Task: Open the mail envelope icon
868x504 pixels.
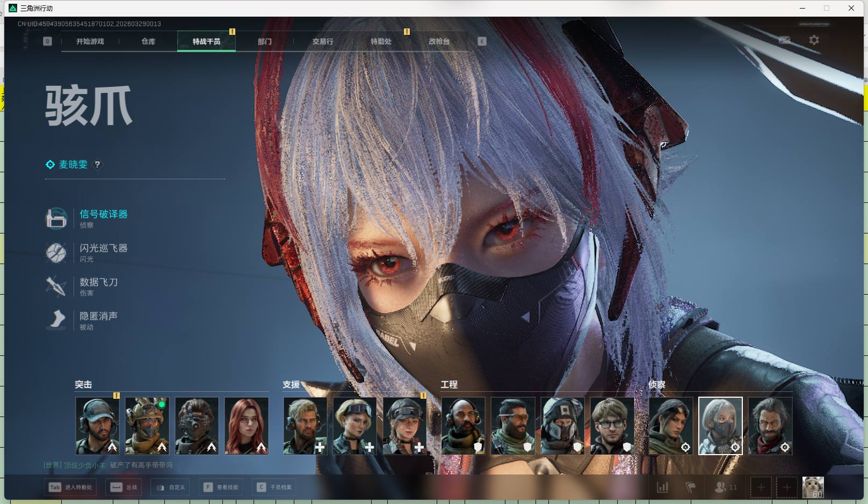Action: pyautogui.click(x=784, y=40)
